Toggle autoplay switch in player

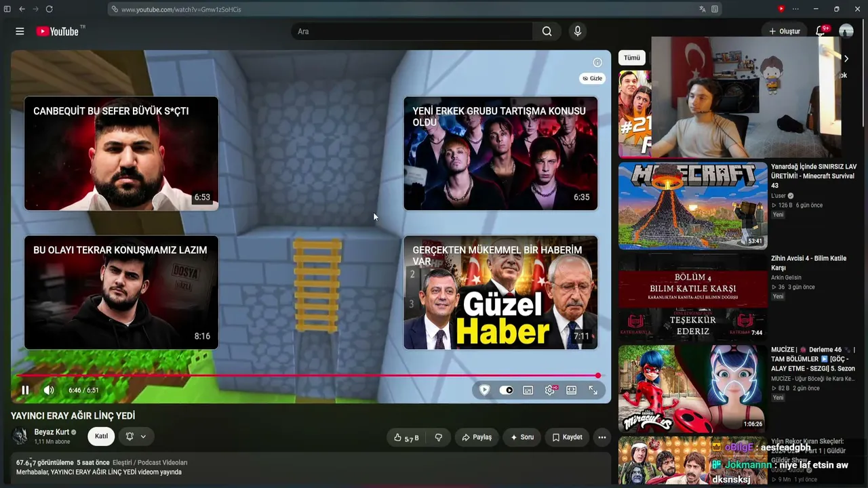pyautogui.click(x=506, y=390)
